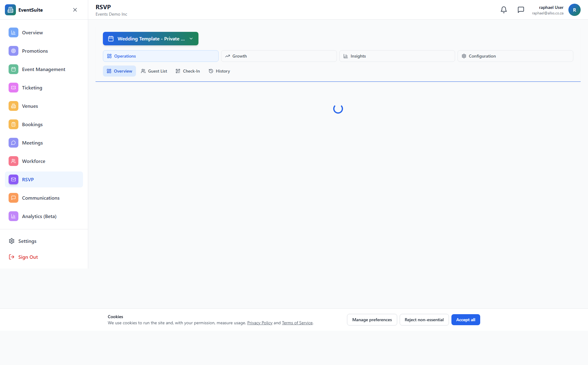Switch to the Insights tab
Screen dimensions: 588x365
397,56
